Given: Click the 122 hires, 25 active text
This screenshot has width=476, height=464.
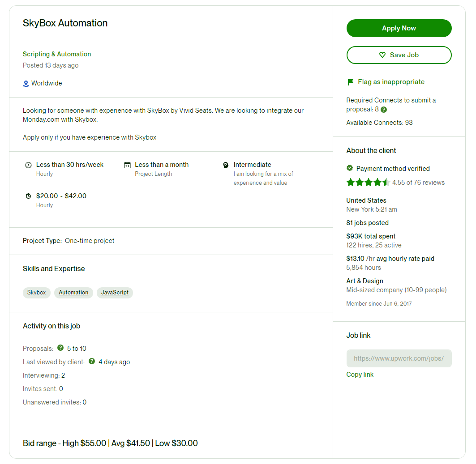Looking at the screenshot, I should (374, 245).
